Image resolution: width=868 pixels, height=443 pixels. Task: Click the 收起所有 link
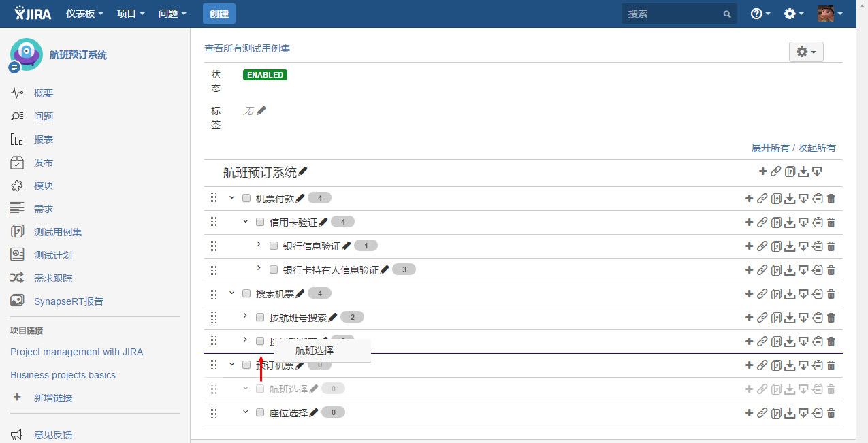click(x=817, y=148)
